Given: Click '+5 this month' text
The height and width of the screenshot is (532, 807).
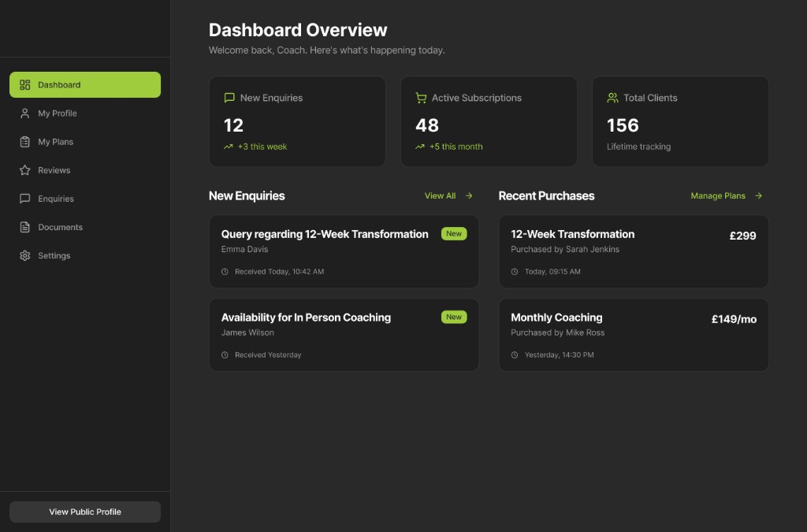Looking at the screenshot, I should point(456,147).
